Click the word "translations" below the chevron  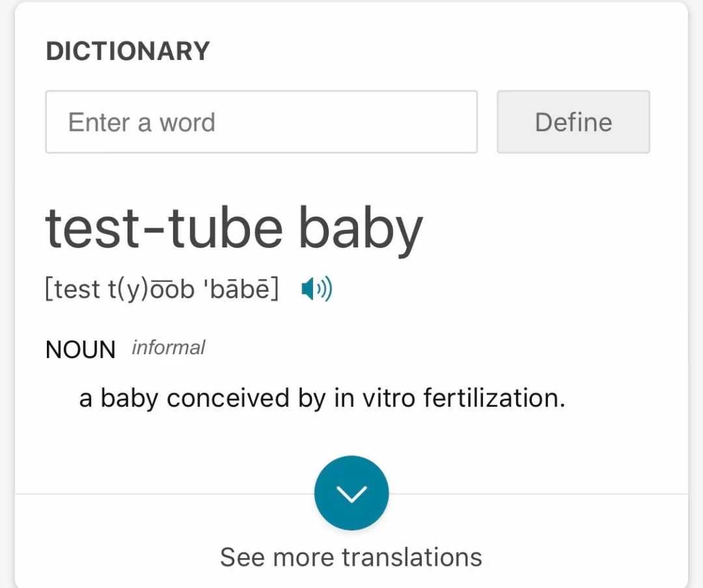coord(412,557)
